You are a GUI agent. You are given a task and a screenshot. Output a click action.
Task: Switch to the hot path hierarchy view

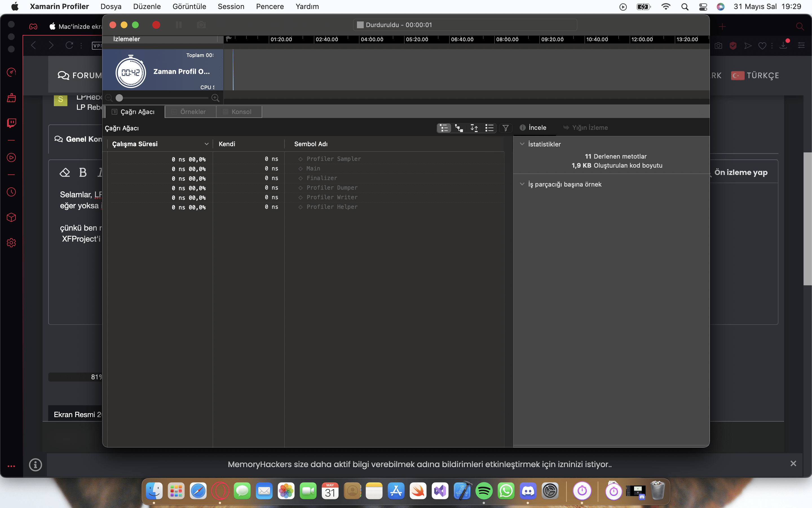click(459, 128)
